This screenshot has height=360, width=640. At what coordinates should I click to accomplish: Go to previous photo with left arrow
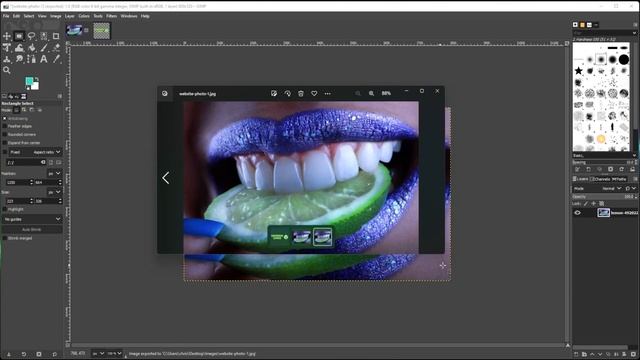166,178
